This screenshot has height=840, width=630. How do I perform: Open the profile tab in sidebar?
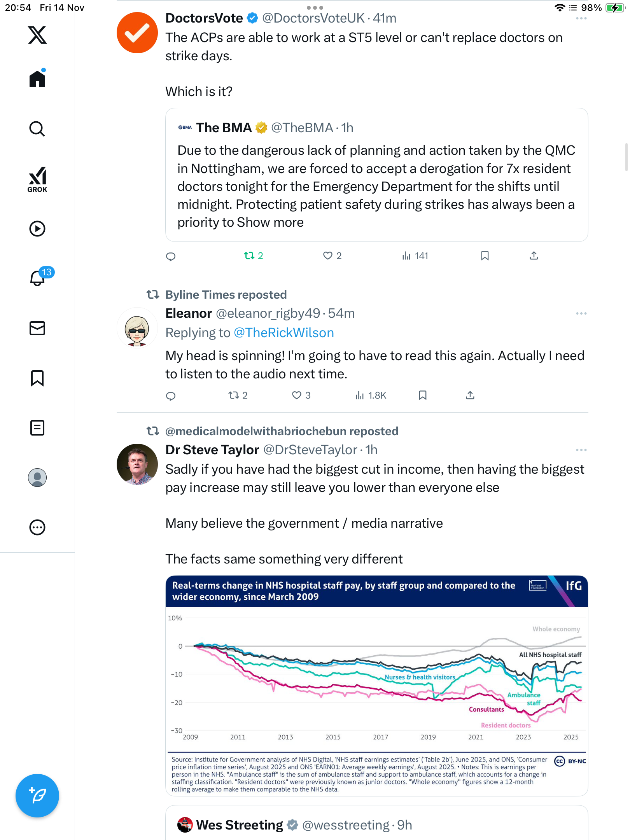(37, 478)
